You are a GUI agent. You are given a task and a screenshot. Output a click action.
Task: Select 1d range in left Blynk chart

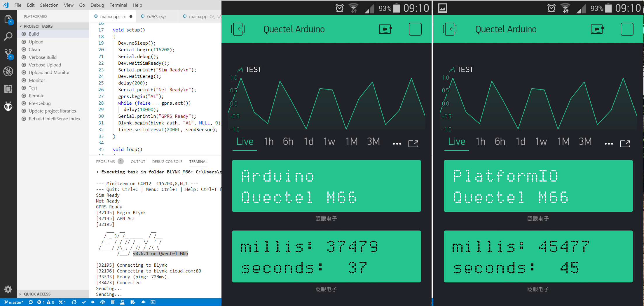point(309,142)
